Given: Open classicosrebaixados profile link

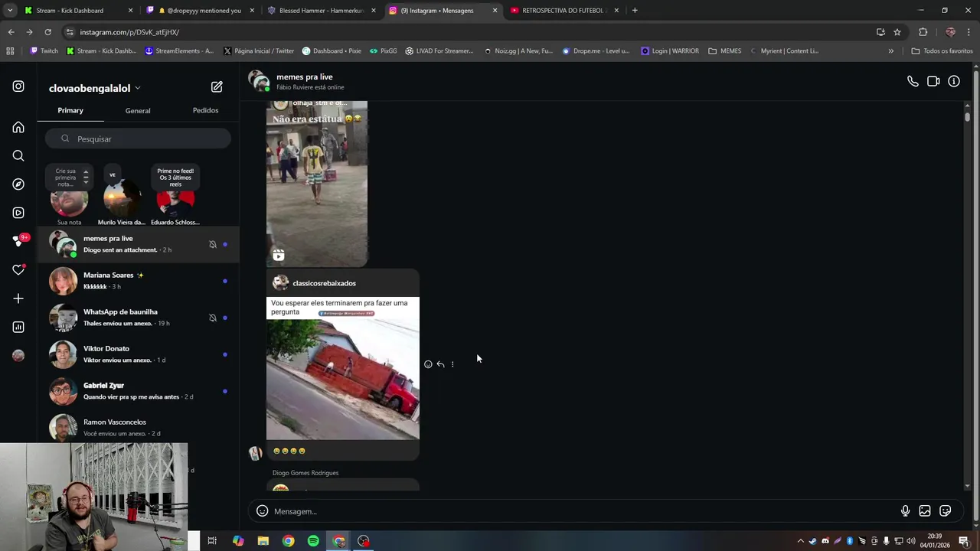Looking at the screenshot, I should [x=324, y=283].
